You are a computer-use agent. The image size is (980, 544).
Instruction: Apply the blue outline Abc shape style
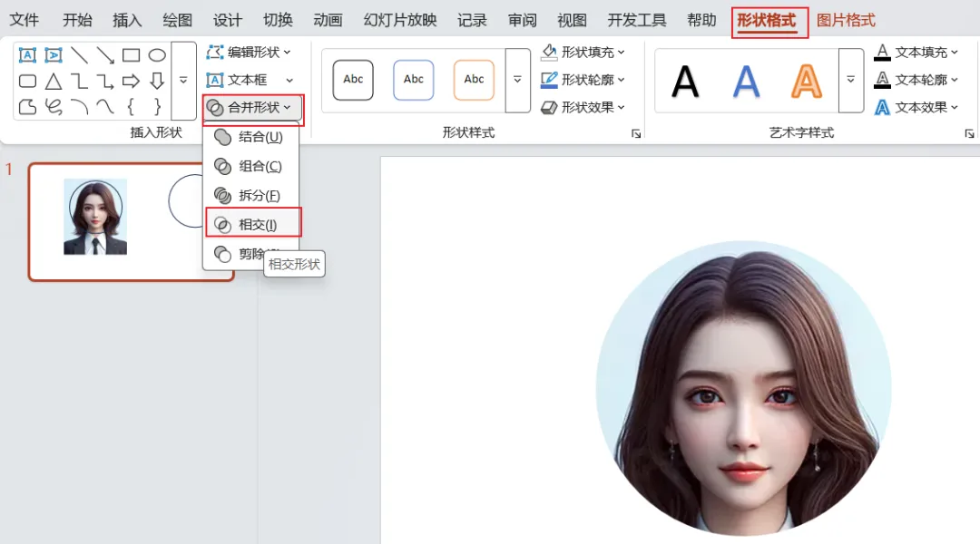coord(414,80)
